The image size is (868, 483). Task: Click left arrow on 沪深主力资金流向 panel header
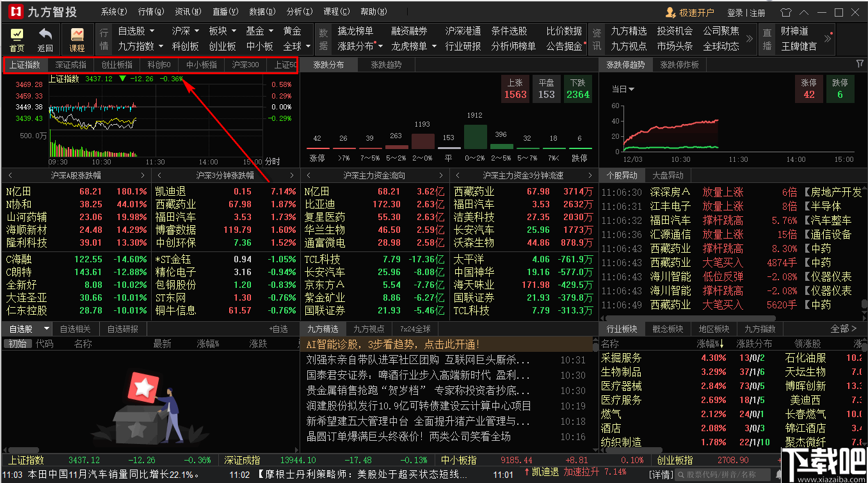309,175
